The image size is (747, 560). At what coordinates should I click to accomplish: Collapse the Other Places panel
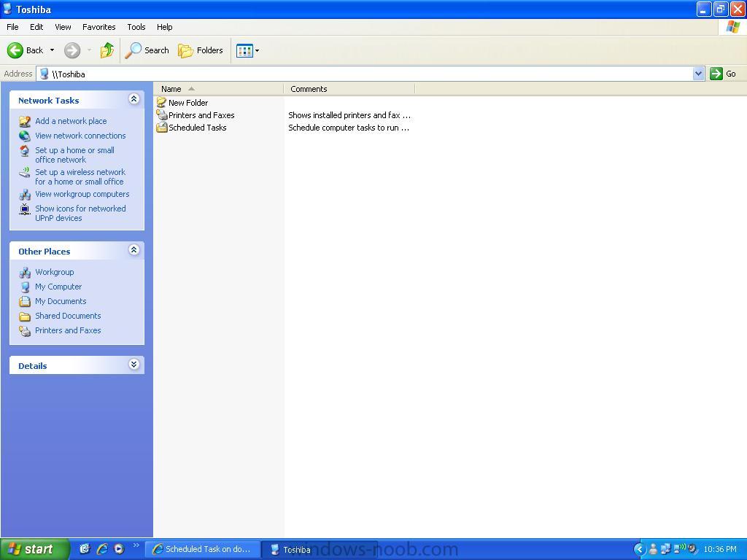coord(134,250)
